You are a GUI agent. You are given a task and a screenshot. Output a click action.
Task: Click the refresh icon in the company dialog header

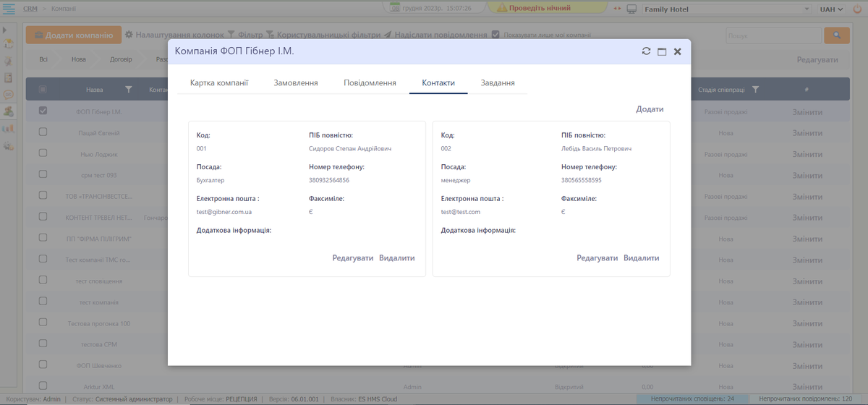click(x=646, y=51)
